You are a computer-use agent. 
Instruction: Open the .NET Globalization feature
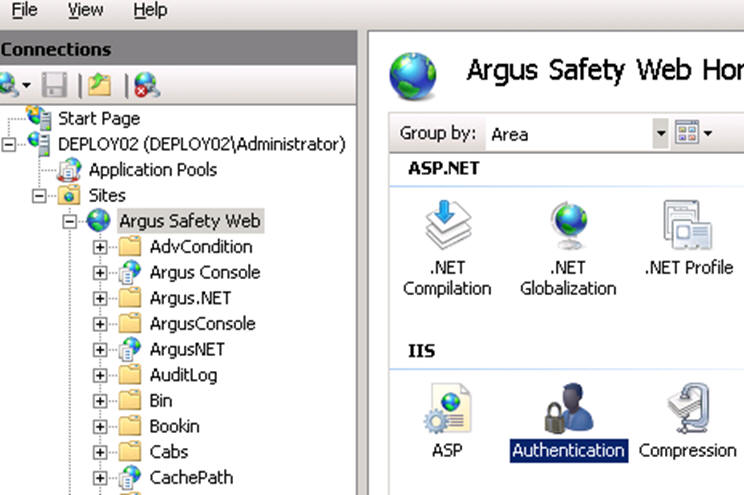coord(568,248)
